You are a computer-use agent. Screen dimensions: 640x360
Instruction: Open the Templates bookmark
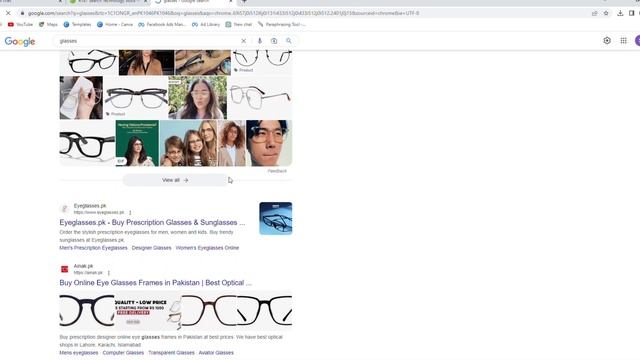[78, 24]
